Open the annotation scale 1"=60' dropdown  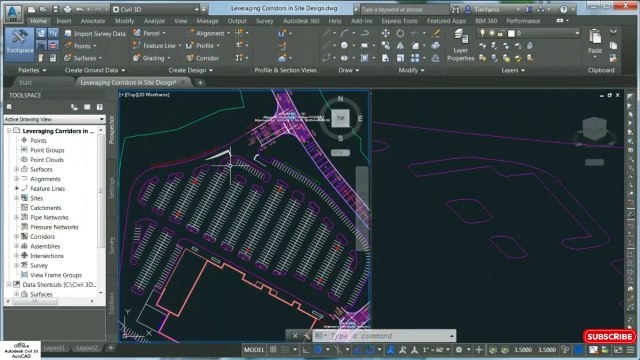click(436, 350)
